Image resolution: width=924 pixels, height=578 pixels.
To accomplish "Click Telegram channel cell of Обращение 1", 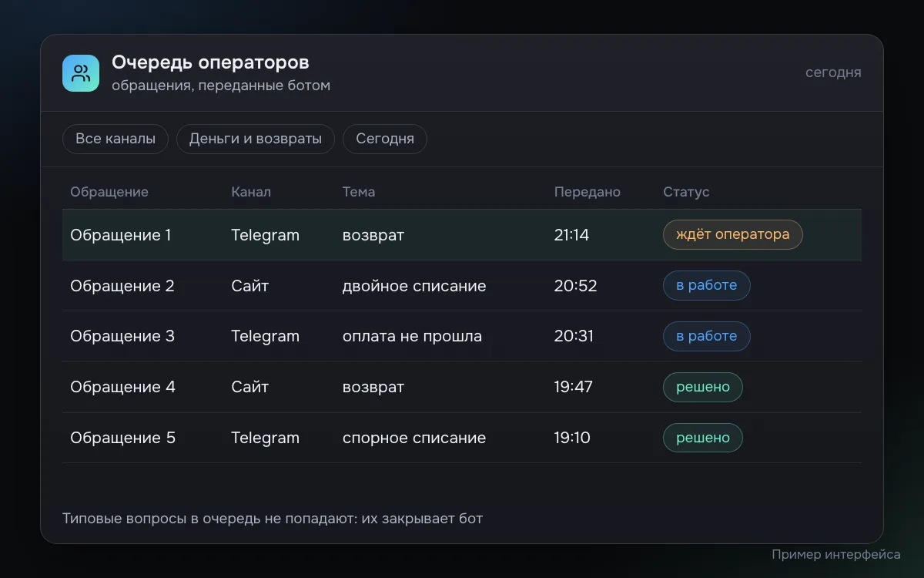I will pyautogui.click(x=266, y=235).
